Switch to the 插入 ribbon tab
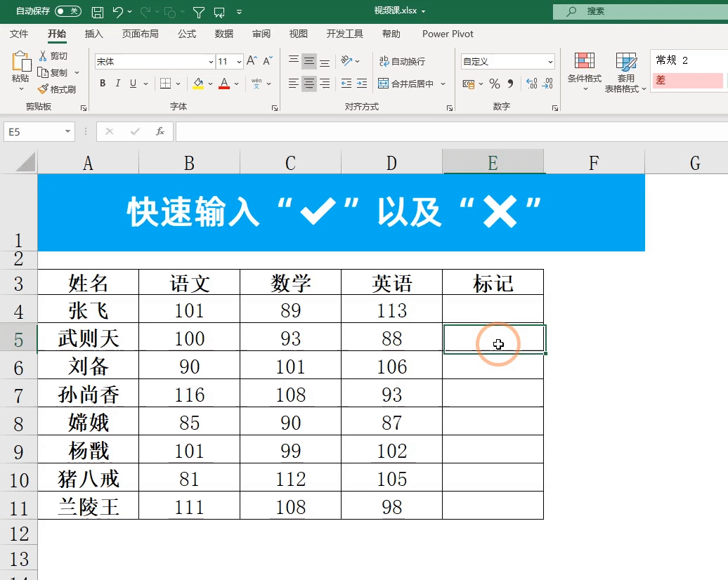This screenshot has height=580, width=728. tap(93, 34)
